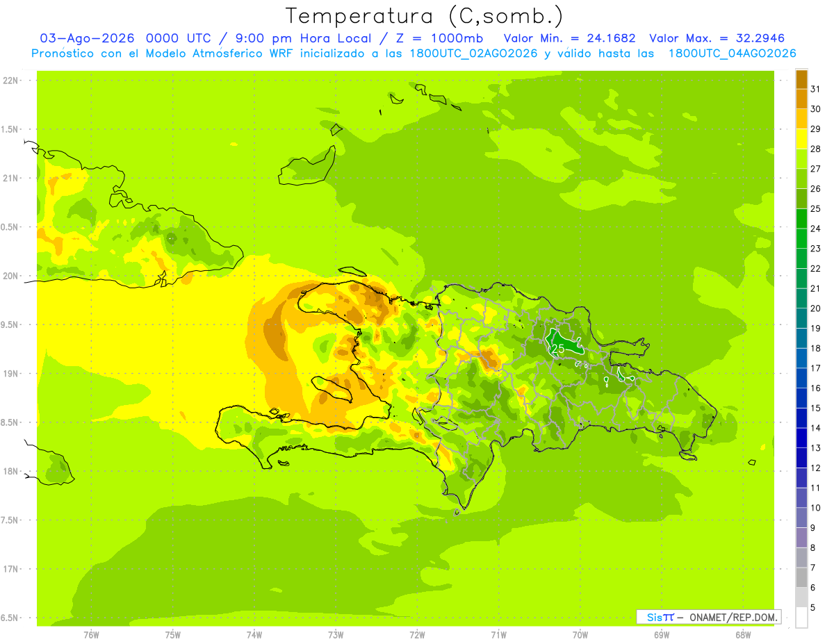Click the '19N' latitude label
The width and height of the screenshot is (834, 644).
point(10,374)
